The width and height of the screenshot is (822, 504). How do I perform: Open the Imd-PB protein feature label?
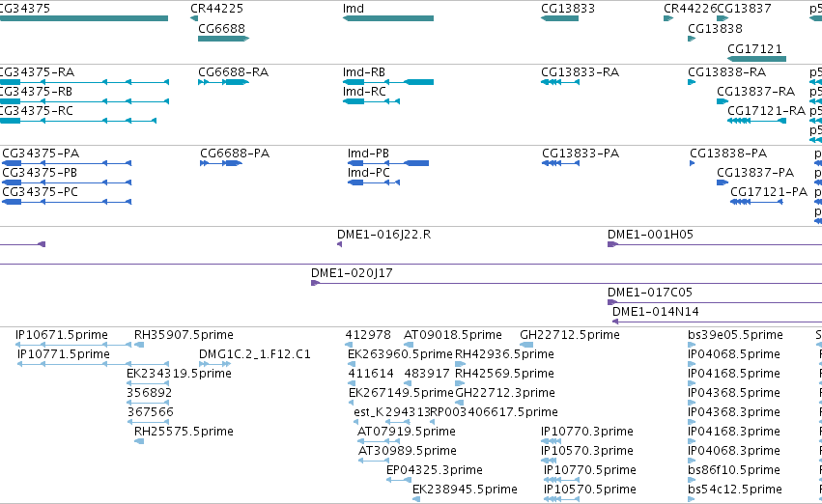(369, 153)
